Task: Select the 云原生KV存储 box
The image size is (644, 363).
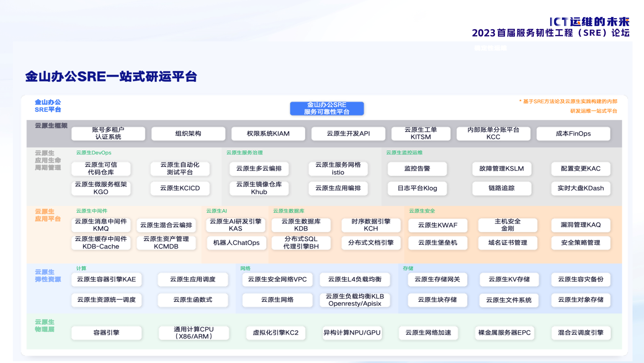Action: pyautogui.click(x=509, y=279)
